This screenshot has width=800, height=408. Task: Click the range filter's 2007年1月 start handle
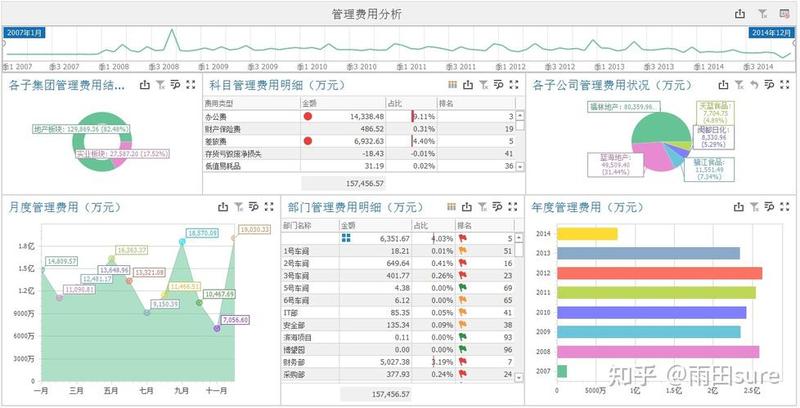24,33
